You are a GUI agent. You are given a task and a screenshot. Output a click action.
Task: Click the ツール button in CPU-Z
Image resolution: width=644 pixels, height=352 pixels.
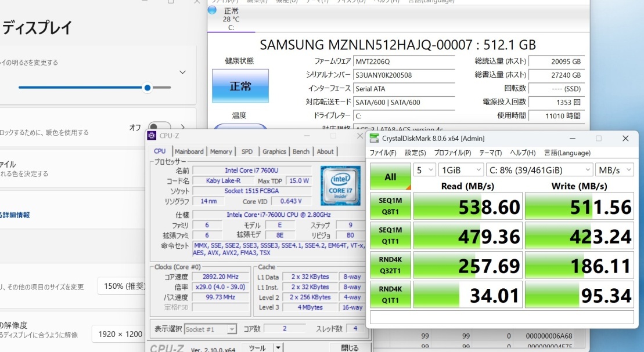257,347
